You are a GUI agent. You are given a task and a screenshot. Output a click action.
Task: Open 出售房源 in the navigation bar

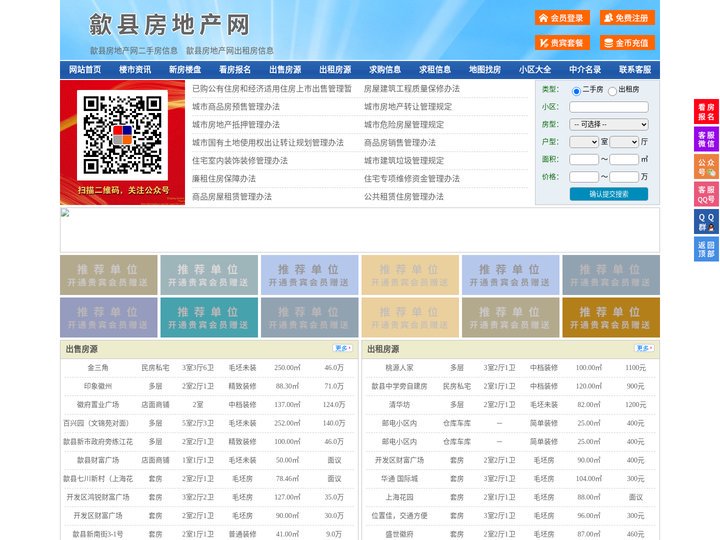(285, 70)
